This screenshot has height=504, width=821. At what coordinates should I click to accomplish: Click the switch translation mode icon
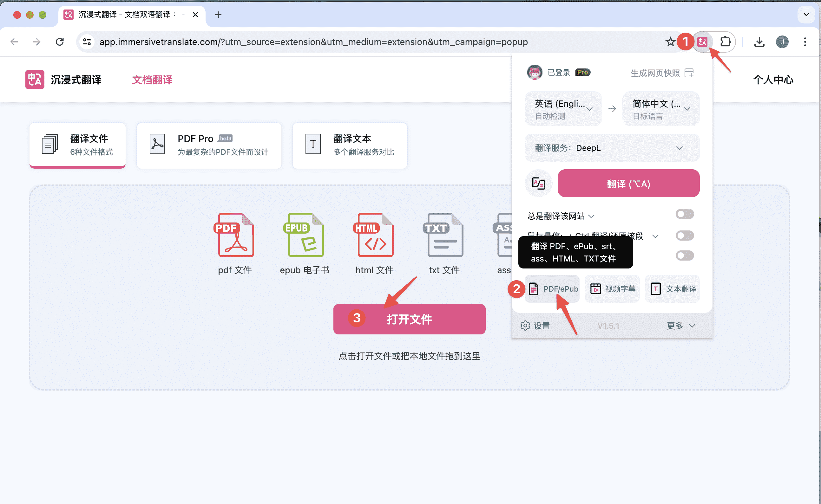point(538,183)
